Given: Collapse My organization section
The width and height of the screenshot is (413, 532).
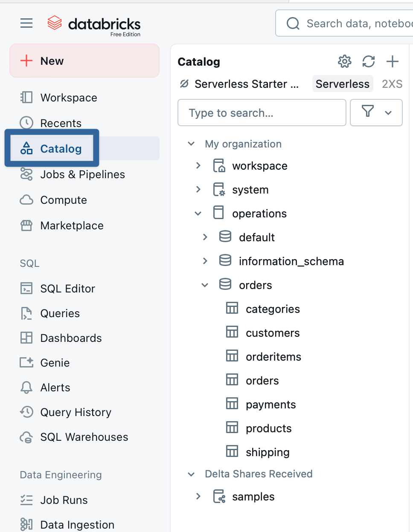Looking at the screenshot, I should pos(191,144).
